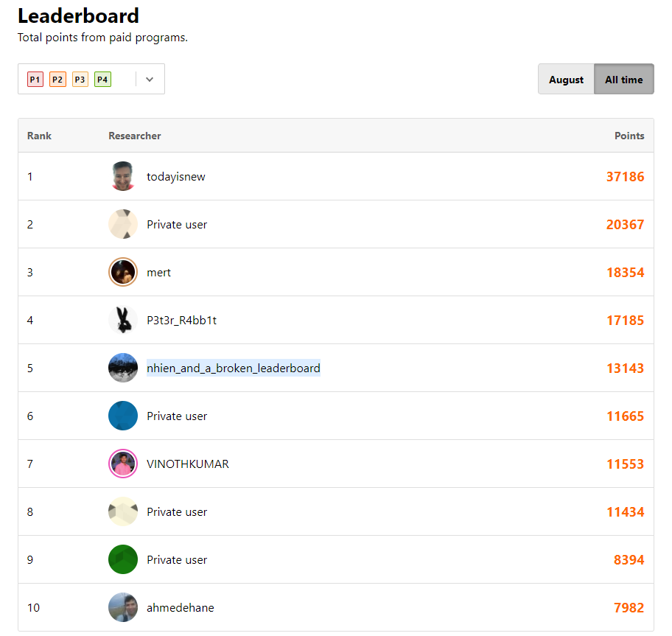672x636 pixels.
Task: Click ahmedehane's profile avatar
Action: 123,607
